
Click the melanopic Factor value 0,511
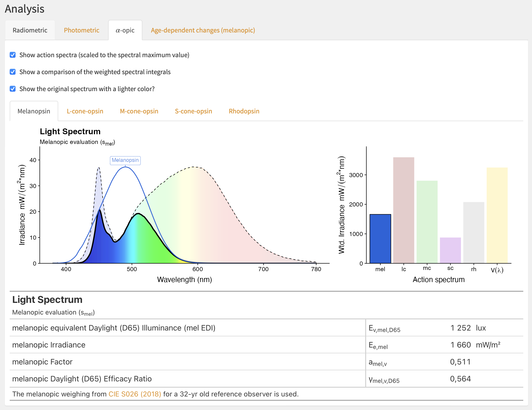(460, 362)
